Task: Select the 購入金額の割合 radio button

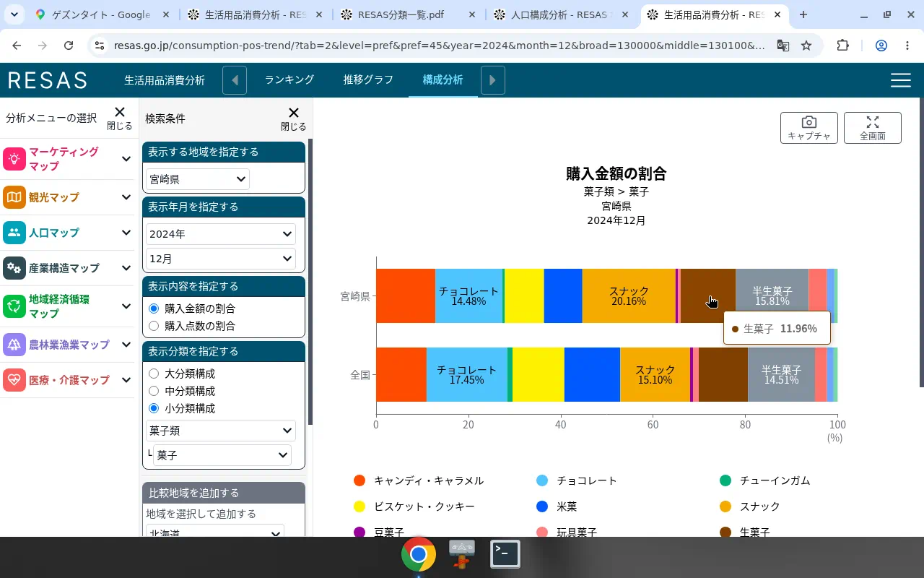Action: click(153, 309)
